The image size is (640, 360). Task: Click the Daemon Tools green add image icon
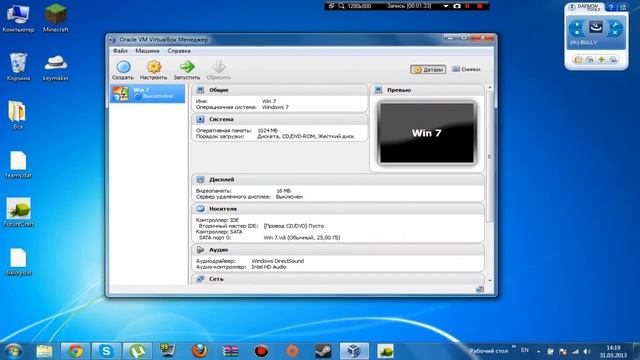(601, 60)
